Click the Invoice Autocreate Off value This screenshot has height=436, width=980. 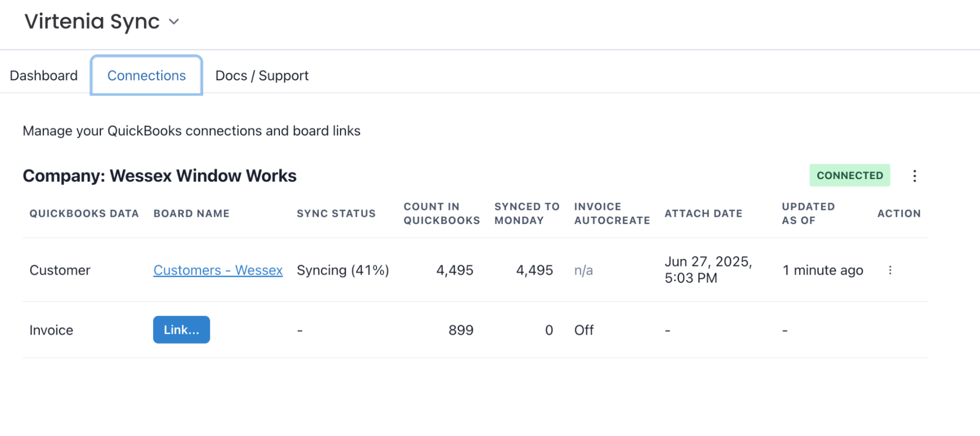pyautogui.click(x=584, y=331)
